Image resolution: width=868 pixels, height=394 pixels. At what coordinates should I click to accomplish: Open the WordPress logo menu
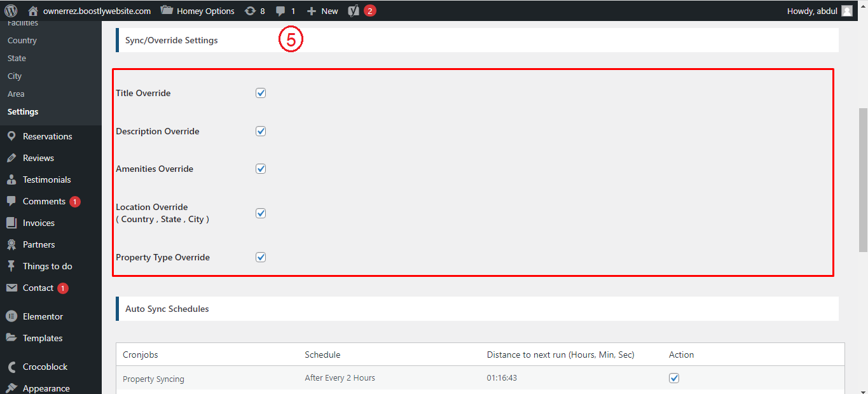point(11,11)
